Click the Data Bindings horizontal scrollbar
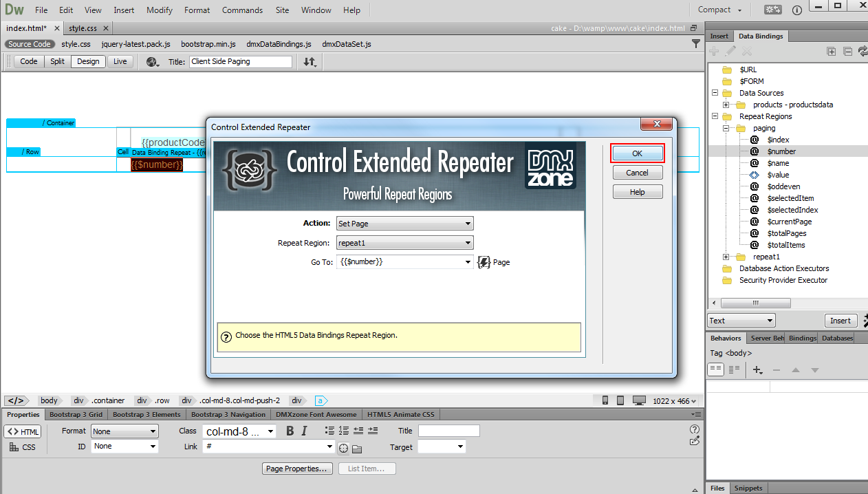868x494 pixels. coord(755,303)
